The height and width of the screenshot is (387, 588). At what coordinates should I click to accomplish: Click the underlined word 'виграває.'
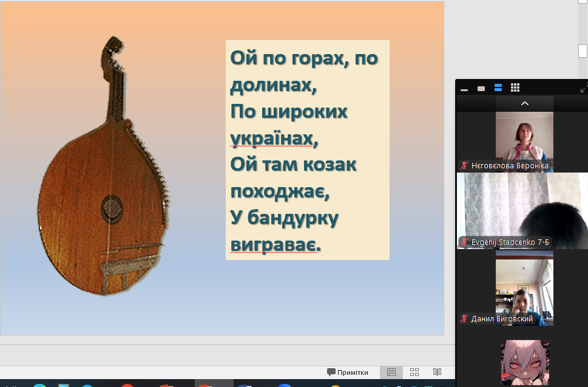click(275, 245)
